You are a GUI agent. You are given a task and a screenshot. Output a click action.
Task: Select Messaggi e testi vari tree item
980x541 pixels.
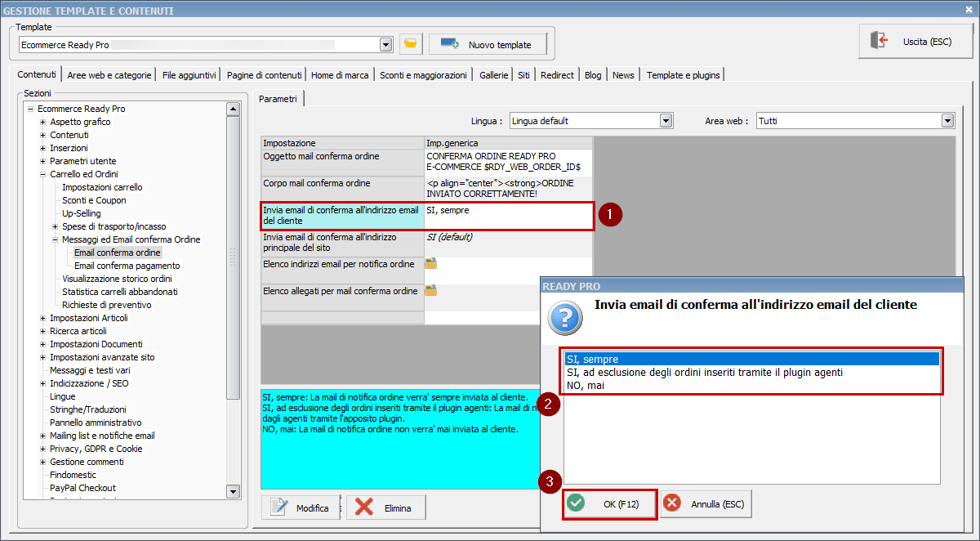click(90, 370)
